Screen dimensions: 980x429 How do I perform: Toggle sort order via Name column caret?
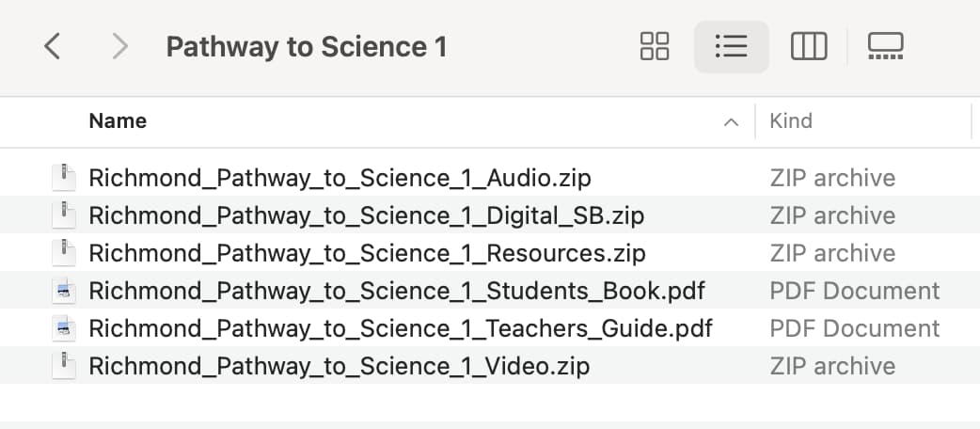coord(731,122)
